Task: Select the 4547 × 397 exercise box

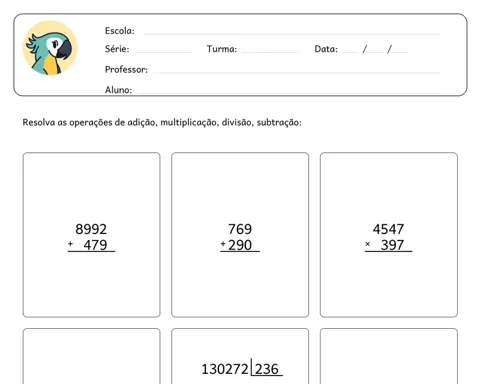Action: point(389,235)
